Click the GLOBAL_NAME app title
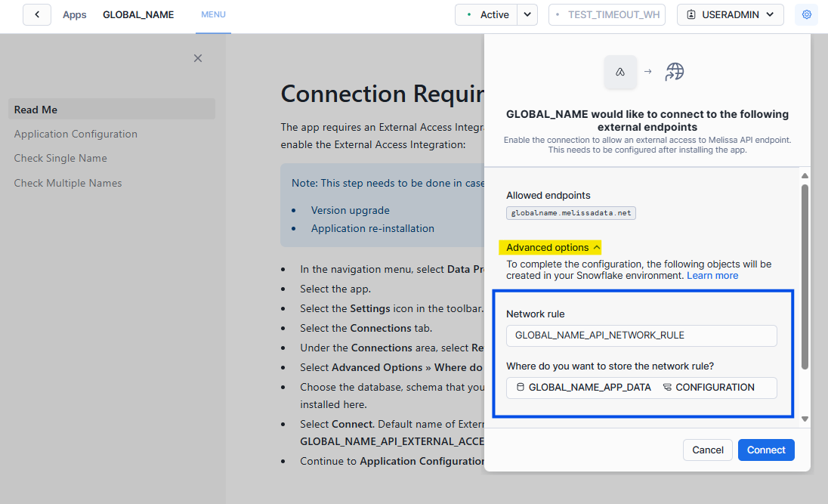Viewport: 828px width, 504px height. [138, 15]
